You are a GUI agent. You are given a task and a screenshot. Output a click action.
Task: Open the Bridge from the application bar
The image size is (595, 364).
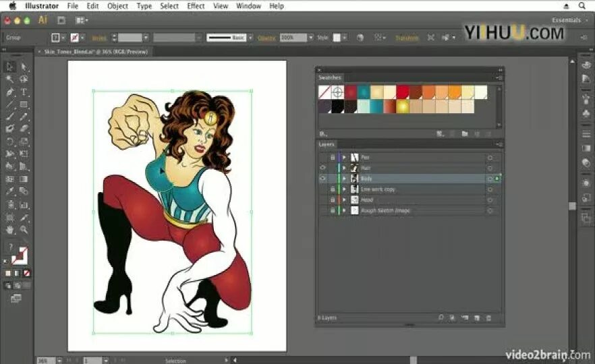[x=61, y=20]
